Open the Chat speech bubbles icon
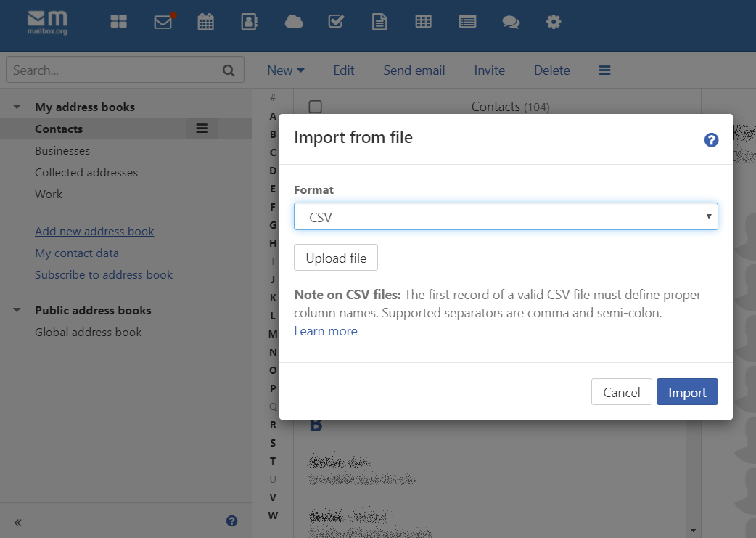 pos(511,22)
